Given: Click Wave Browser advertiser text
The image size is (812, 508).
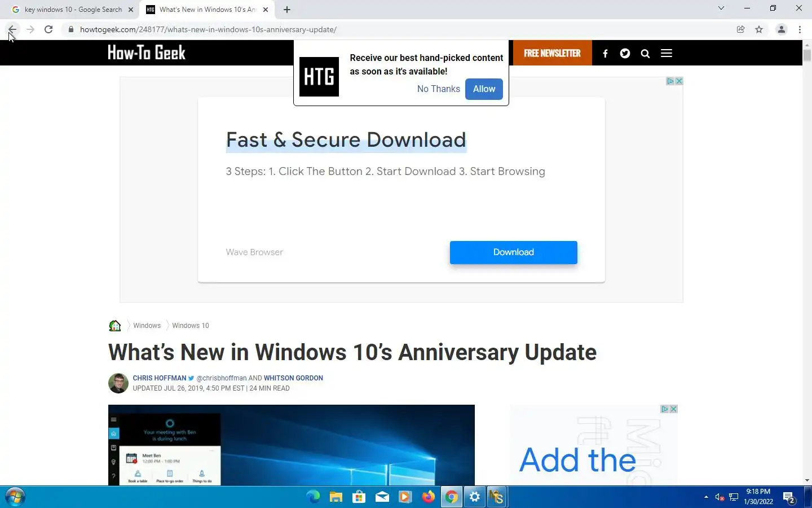Looking at the screenshot, I should 254,252.
